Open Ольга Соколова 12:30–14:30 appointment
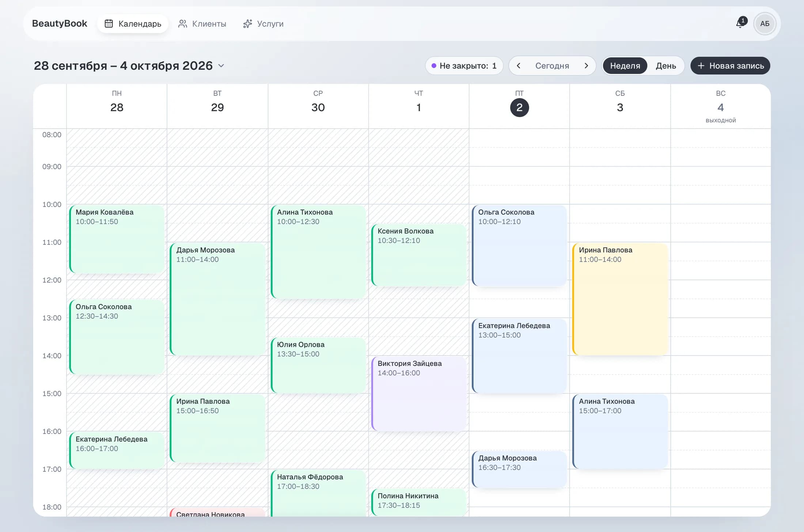 117,337
